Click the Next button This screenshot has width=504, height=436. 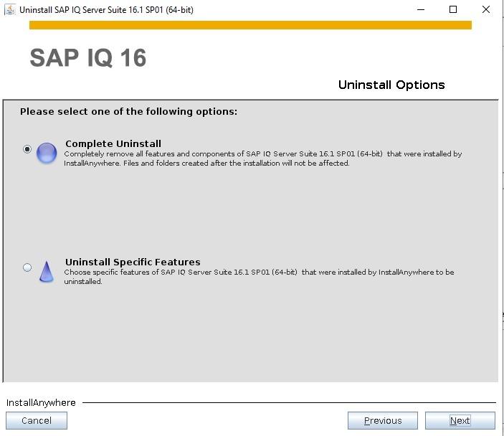460,420
